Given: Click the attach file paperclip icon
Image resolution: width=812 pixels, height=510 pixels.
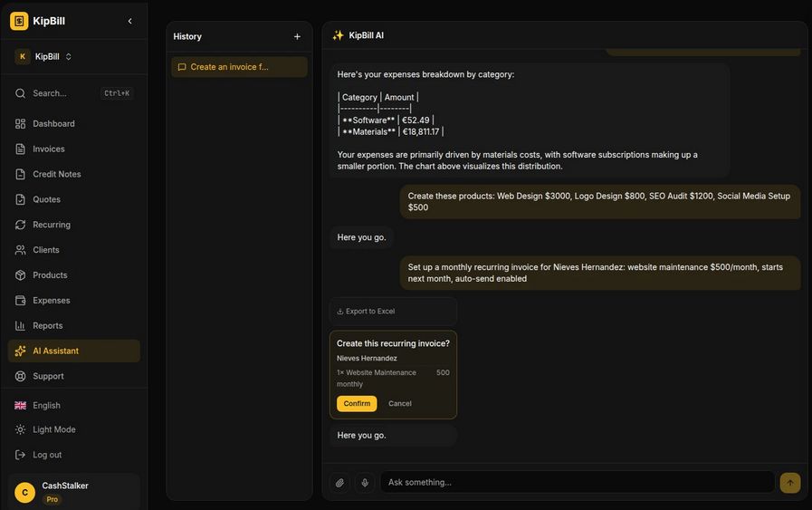Looking at the screenshot, I should (339, 483).
